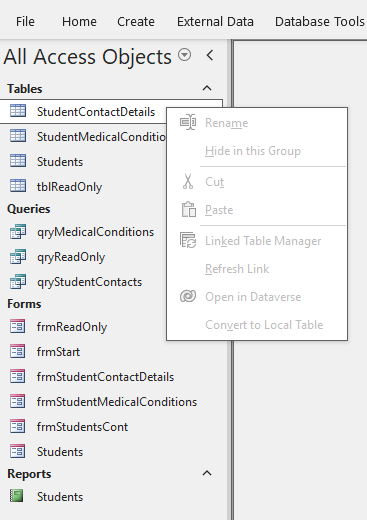Select the frmStudentsCont form name
Viewport: 367px width, 520px height.
point(82,427)
